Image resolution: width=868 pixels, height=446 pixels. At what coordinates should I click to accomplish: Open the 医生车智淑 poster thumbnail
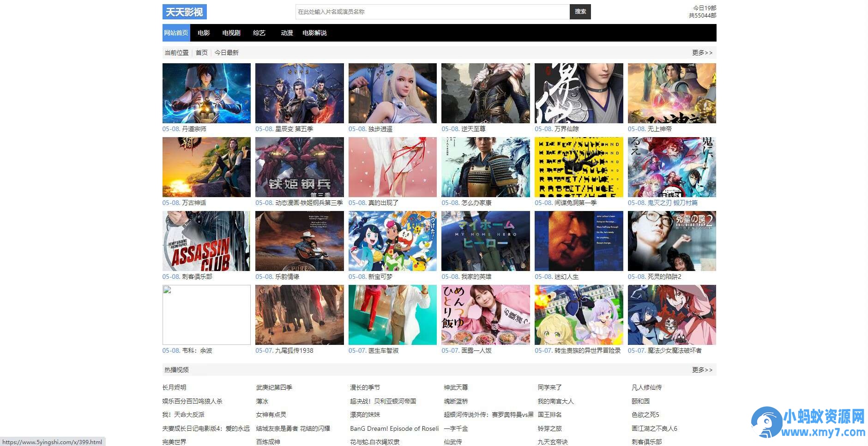point(392,315)
